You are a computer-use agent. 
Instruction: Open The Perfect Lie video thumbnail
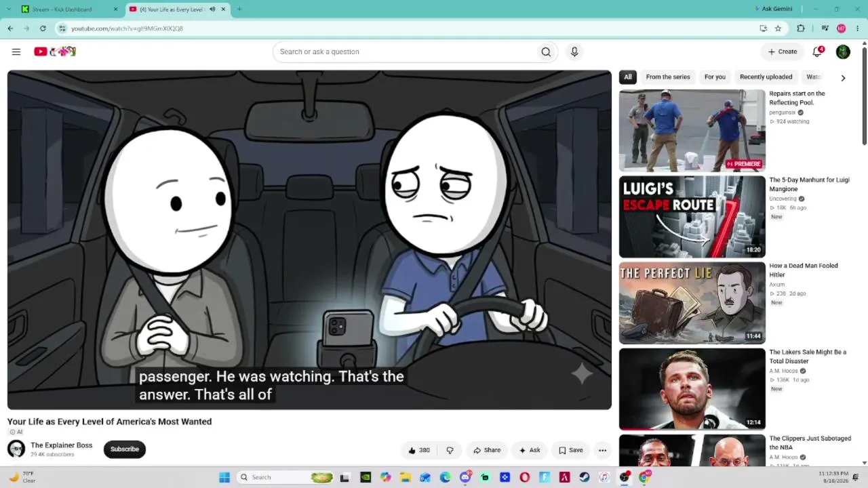pyautogui.click(x=692, y=303)
